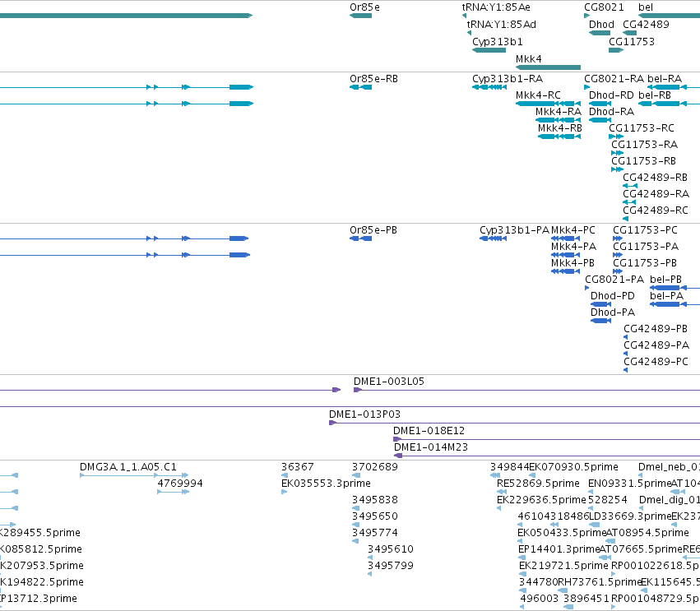Select the CG42489-PB protein label
This screenshot has width=700, height=611.
click(656, 330)
